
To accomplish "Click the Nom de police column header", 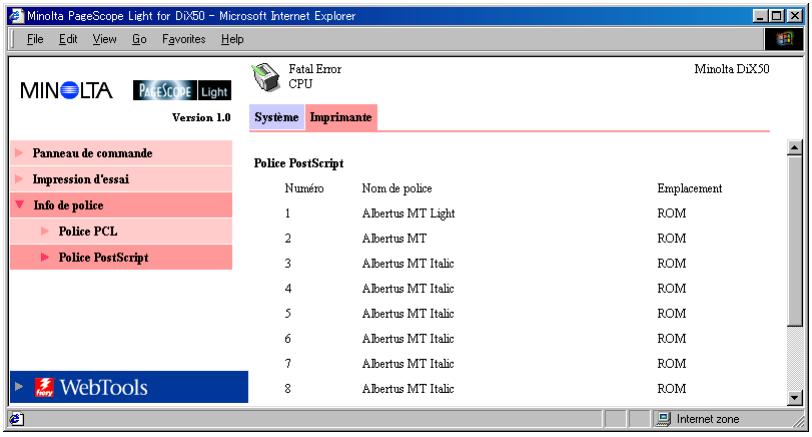I will [397, 188].
